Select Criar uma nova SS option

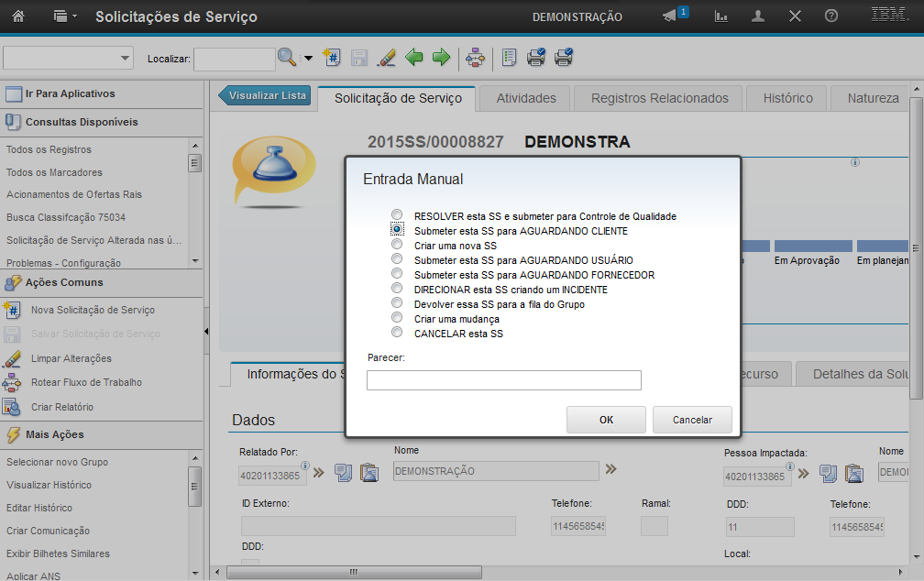[x=397, y=246]
